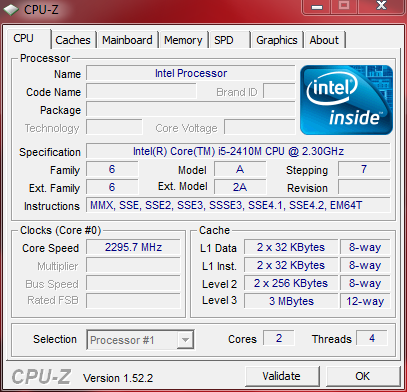Click the OK button

(x=363, y=376)
